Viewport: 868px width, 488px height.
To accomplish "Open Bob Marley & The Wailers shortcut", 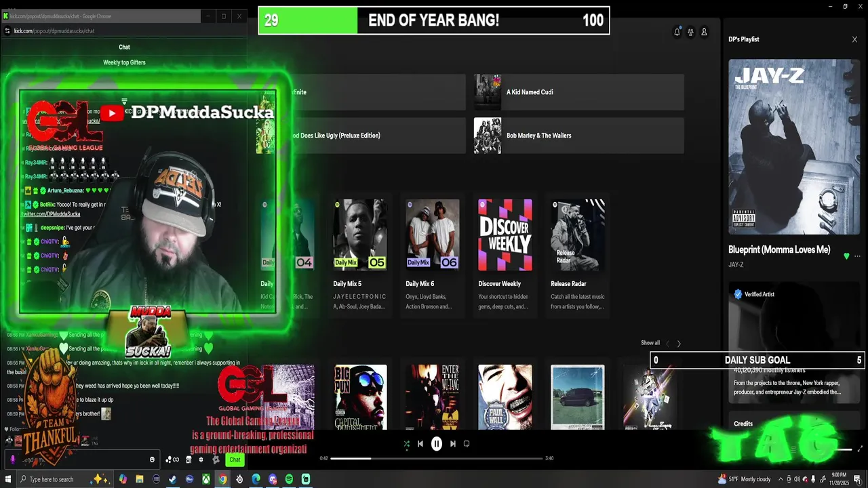I will (x=578, y=136).
